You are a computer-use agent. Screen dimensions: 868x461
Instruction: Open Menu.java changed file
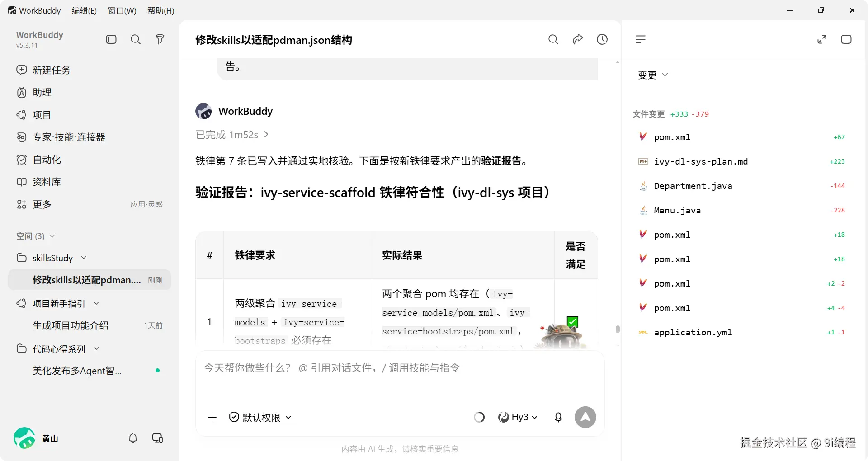742,210
